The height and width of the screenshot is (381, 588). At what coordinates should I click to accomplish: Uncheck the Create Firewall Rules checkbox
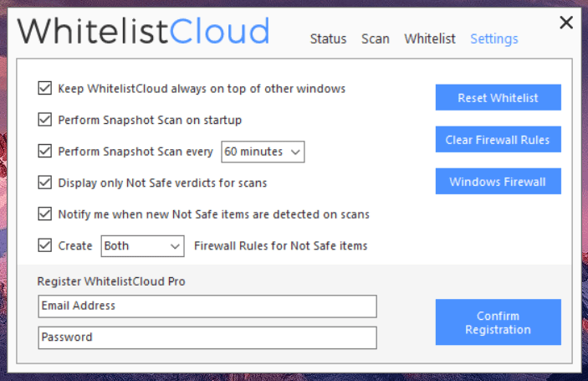[45, 245]
